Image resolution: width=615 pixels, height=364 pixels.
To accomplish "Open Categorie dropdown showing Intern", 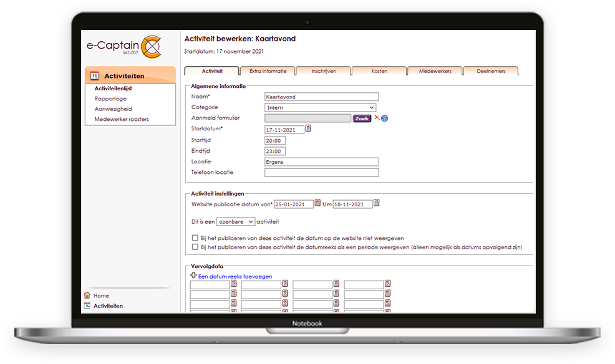I will pos(321,107).
